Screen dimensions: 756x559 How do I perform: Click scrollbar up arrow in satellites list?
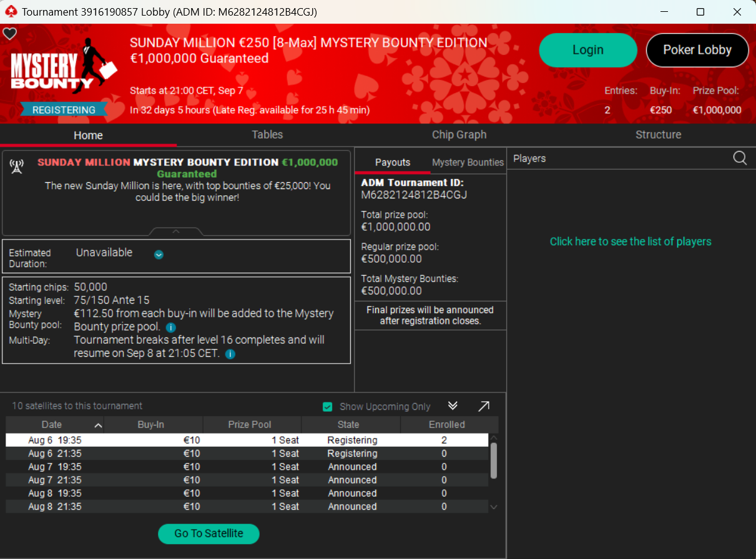494,438
